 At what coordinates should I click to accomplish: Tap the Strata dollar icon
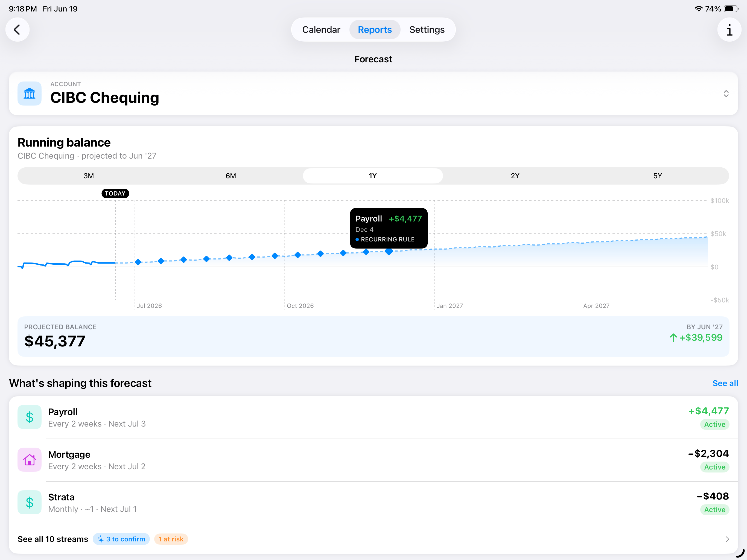click(29, 502)
